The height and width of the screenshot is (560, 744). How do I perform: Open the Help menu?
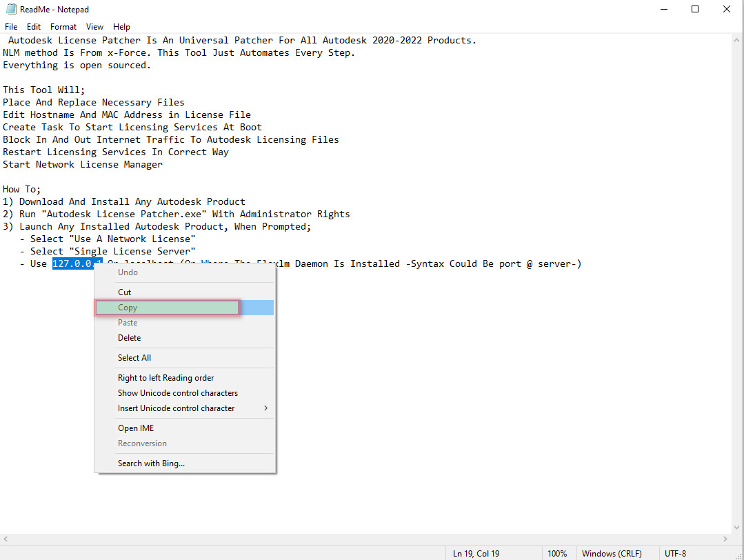coord(121,27)
